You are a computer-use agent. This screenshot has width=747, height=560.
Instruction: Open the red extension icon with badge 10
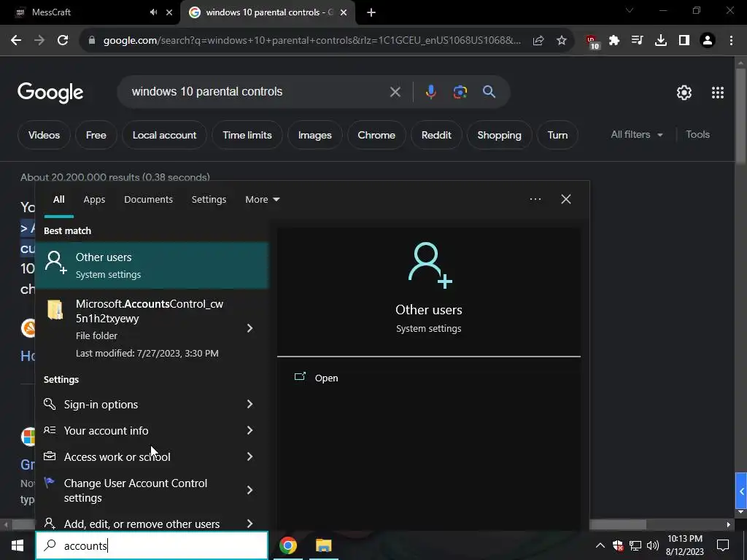[x=592, y=42]
